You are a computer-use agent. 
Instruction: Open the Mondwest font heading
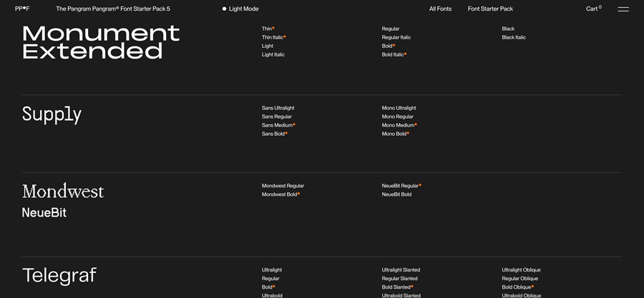coord(63,192)
